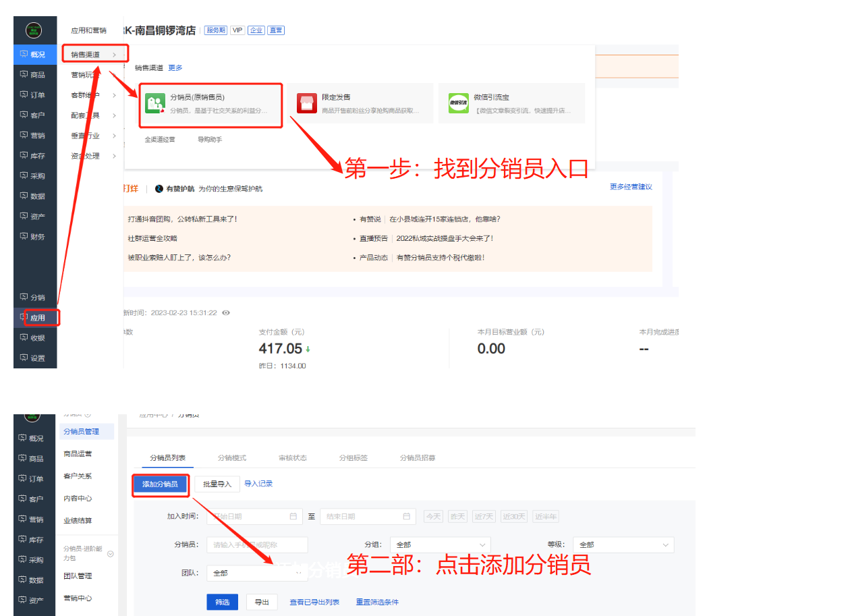848x616 pixels.
Task: Click the 财务 sidebar icon
Action: [25, 237]
